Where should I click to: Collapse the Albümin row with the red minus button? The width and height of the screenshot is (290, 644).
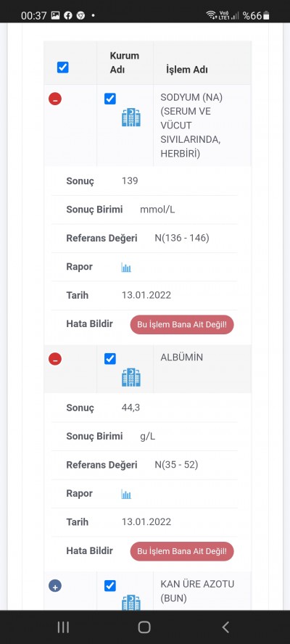click(x=55, y=359)
